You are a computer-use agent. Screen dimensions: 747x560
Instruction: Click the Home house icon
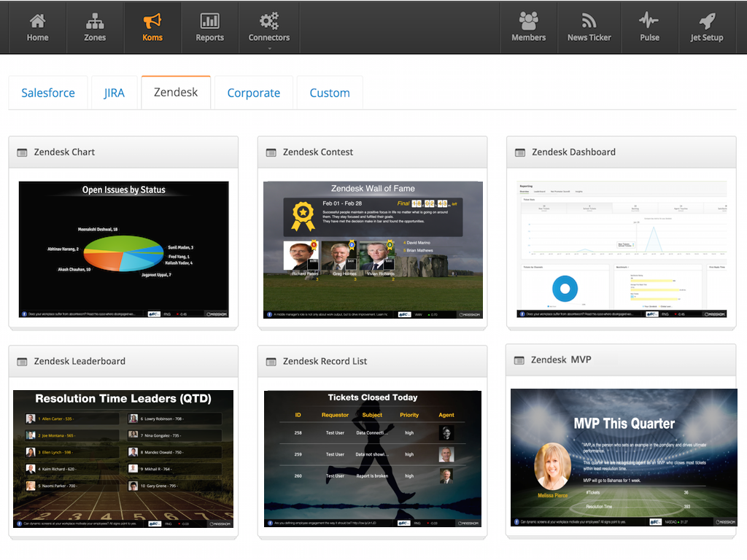click(37, 21)
